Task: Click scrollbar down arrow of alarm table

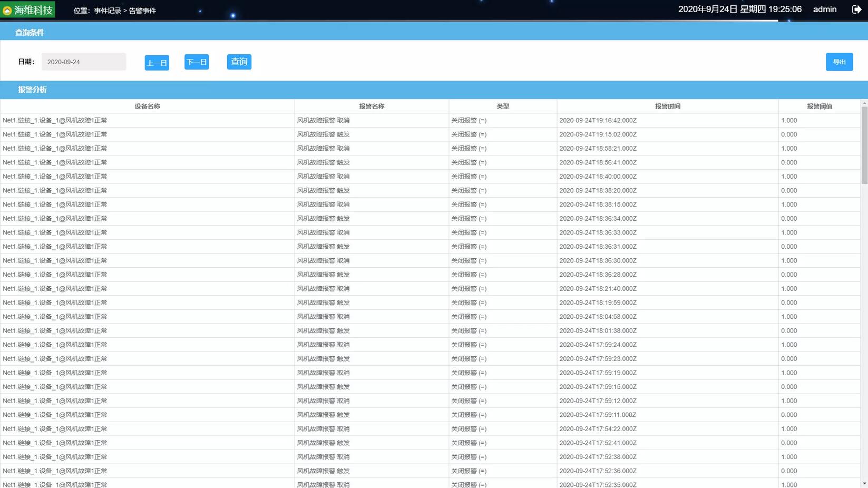Action: (864, 483)
